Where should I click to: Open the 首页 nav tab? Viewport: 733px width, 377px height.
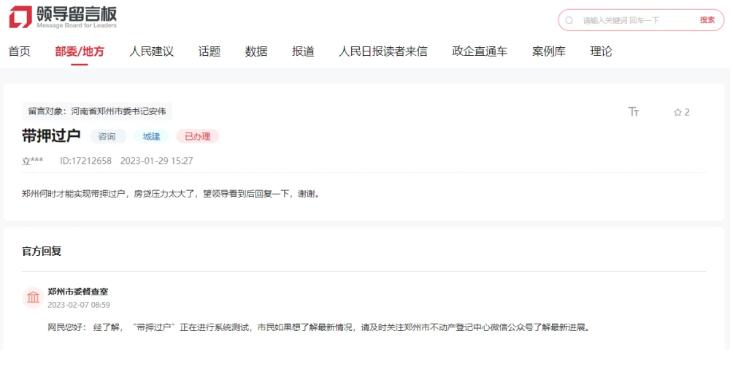[x=20, y=51]
